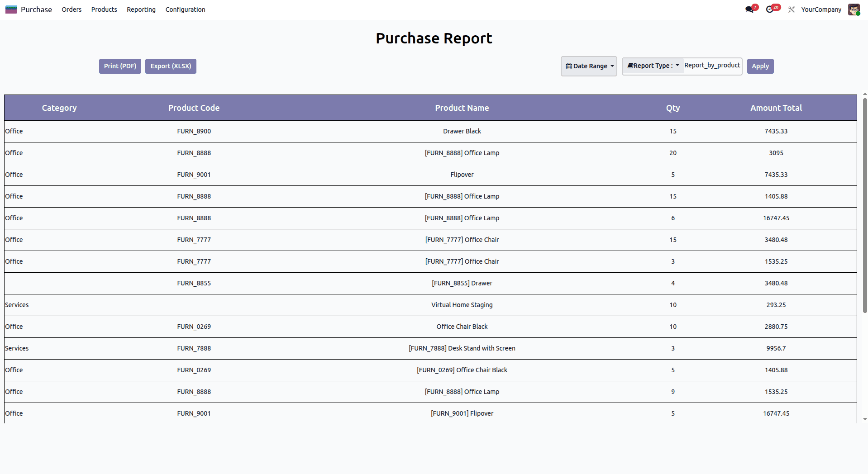Viewport: 868px width, 474px height.
Task: Open the Orders menu
Action: [x=71, y=9]
